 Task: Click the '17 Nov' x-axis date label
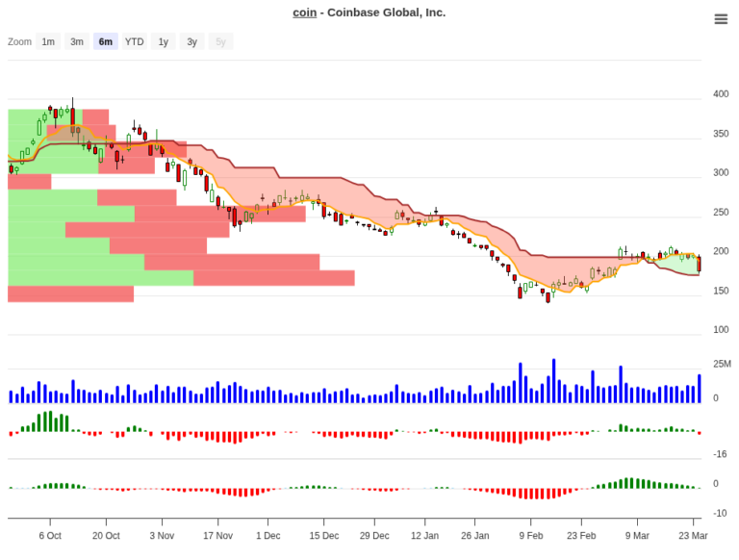(217, 536)
